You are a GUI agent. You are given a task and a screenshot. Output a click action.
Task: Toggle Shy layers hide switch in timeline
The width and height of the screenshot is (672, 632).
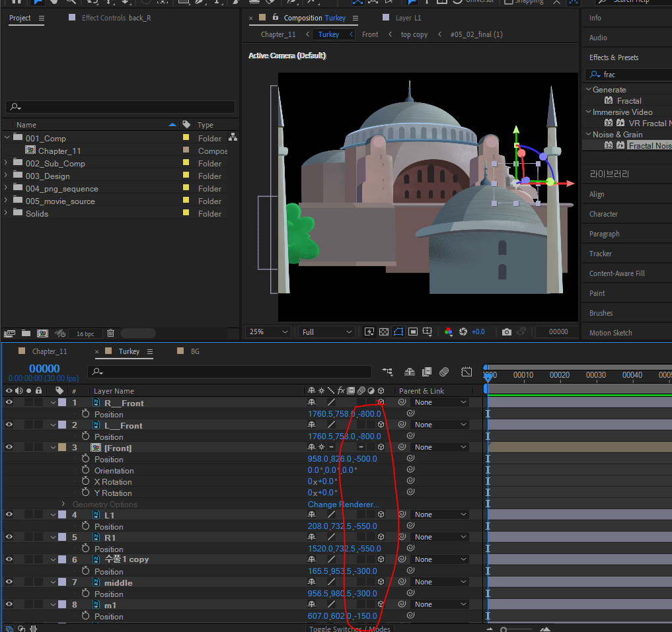(410, 372)
